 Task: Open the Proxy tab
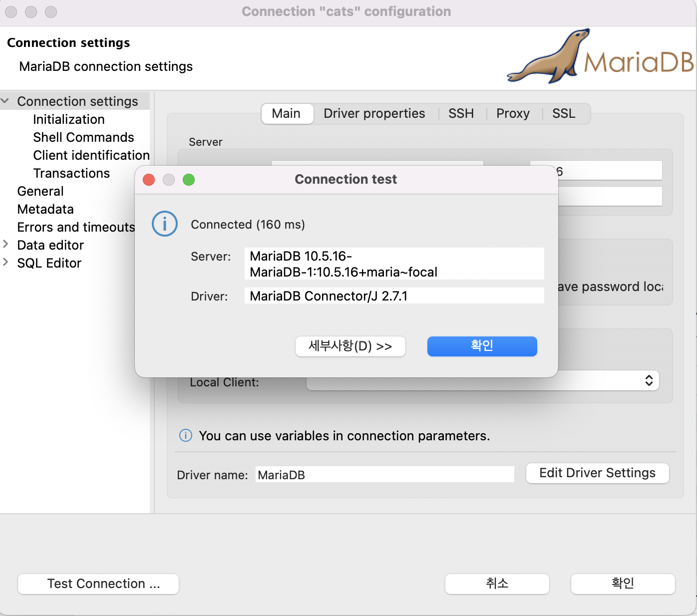pyautogui.click(x=513, y=114)
